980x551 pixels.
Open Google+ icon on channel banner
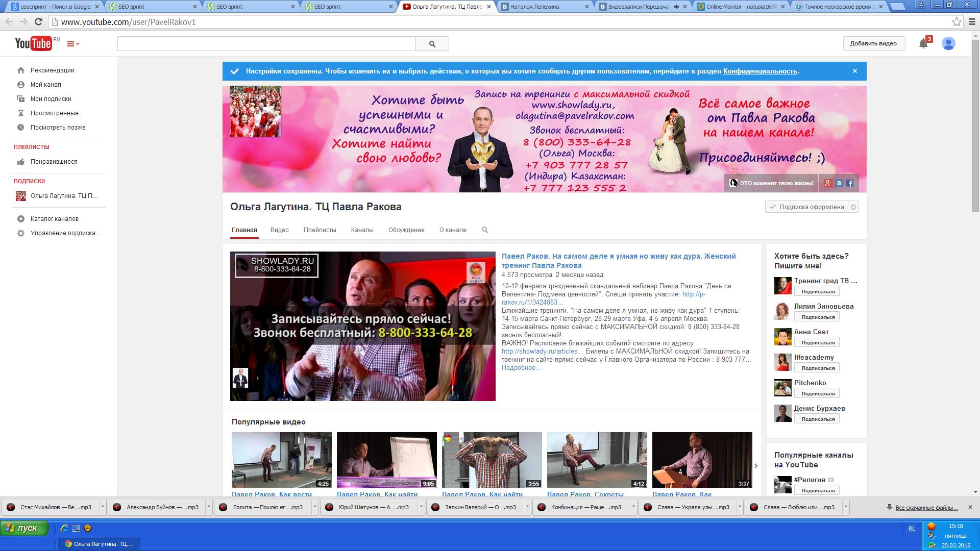tap(828, 183)
